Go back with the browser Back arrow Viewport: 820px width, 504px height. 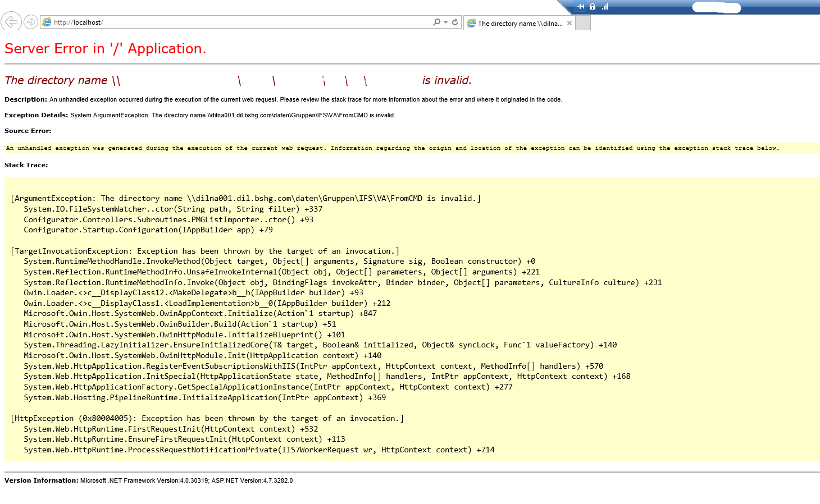point(11,22)
